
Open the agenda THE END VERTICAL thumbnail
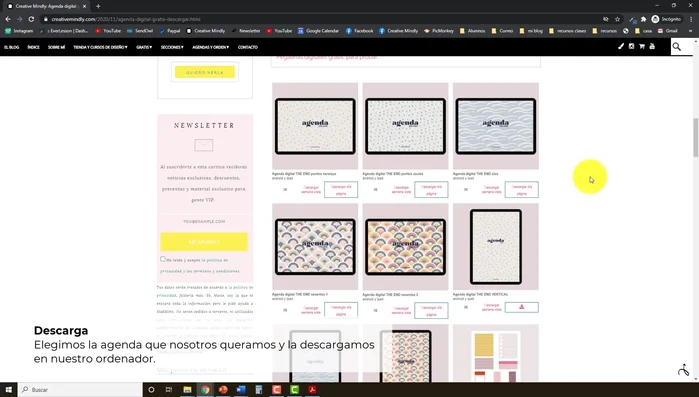496,247
